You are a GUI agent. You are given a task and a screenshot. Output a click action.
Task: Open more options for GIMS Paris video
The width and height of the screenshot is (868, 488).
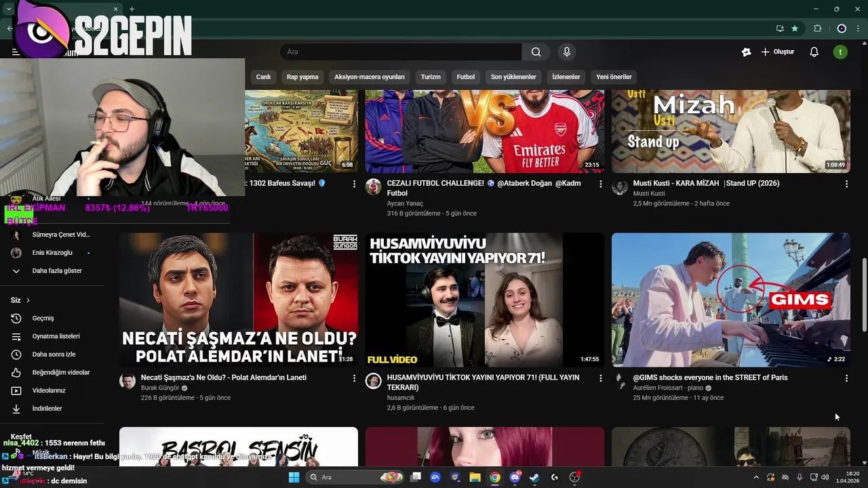click(846, 378)
